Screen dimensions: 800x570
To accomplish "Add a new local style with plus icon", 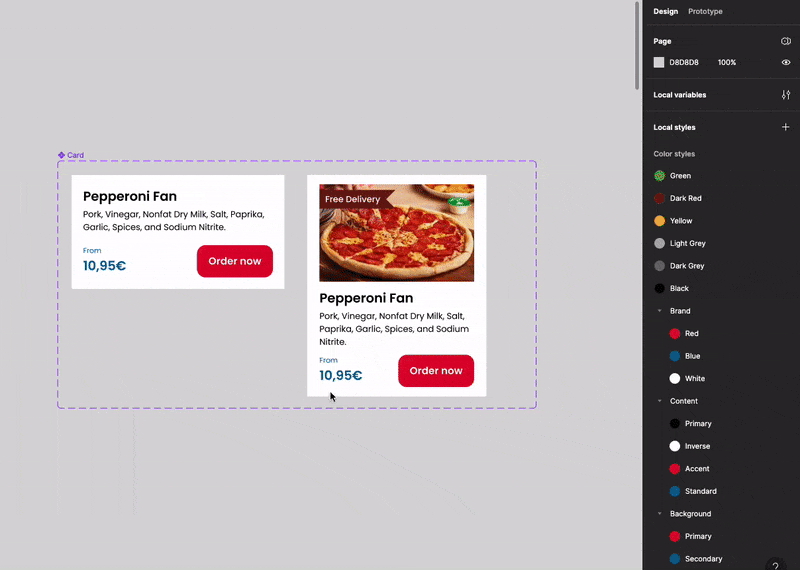I will pos(786,127).
